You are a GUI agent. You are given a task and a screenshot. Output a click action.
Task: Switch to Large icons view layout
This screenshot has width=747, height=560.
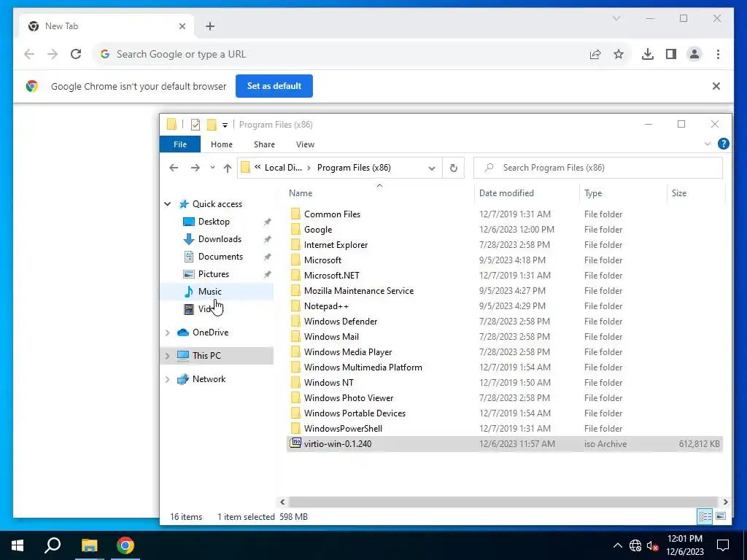click(x=721, y=517)
